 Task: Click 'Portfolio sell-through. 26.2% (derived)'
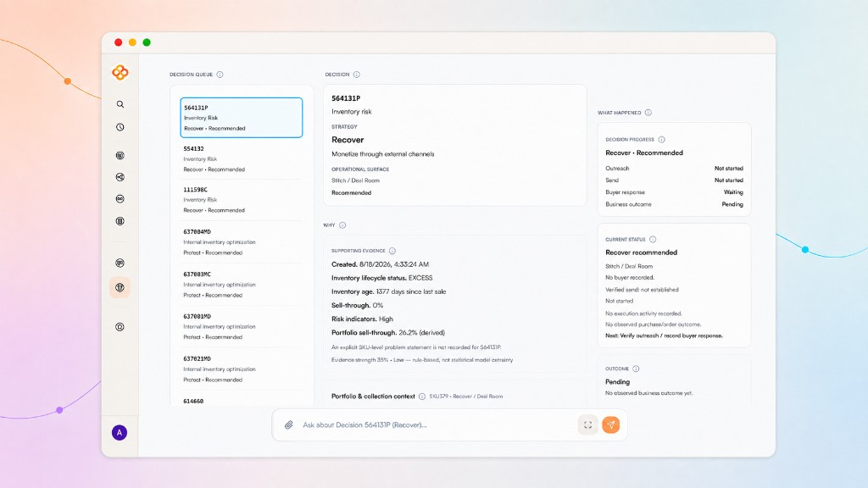tap(388, 332)
